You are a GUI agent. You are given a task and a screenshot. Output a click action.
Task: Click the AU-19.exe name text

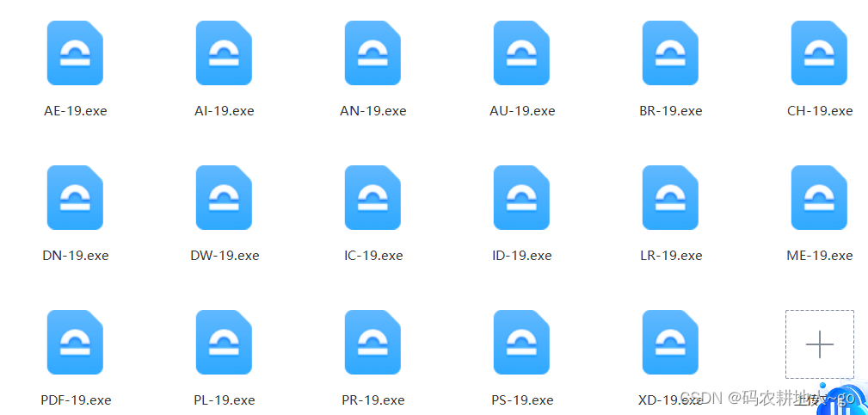point(522,111)
